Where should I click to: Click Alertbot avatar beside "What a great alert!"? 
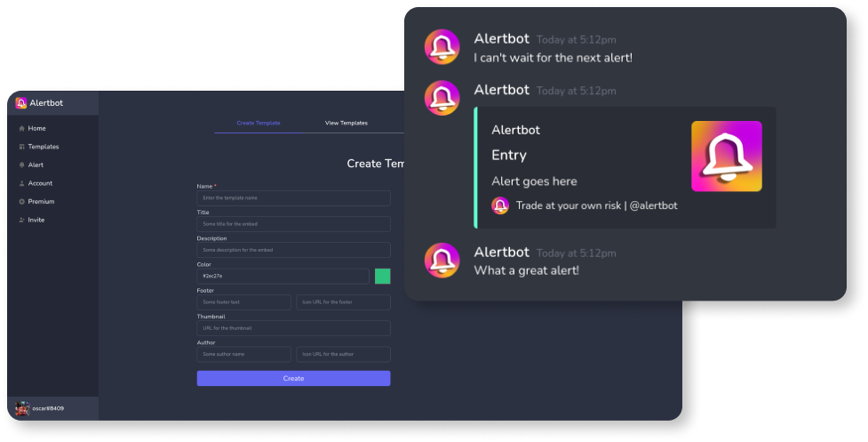click(x=442, y=261)
